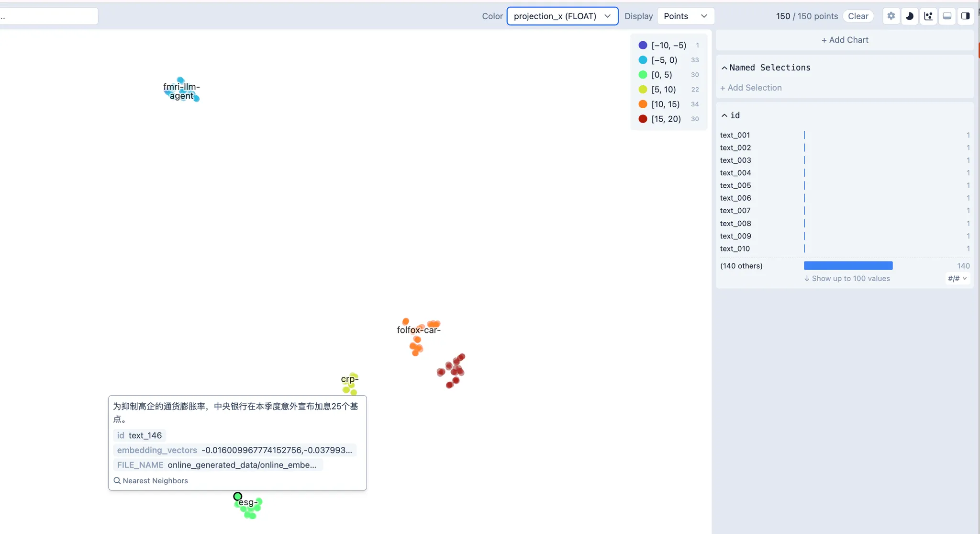Collapse the id chart section
Viewport: 980px width, 534px height.
[724, 115]
